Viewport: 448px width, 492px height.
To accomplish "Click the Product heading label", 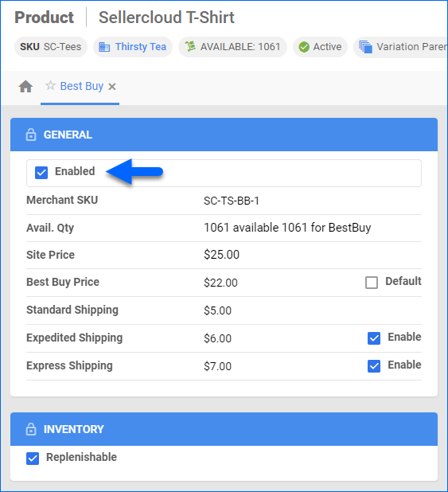I will [45, 18].
